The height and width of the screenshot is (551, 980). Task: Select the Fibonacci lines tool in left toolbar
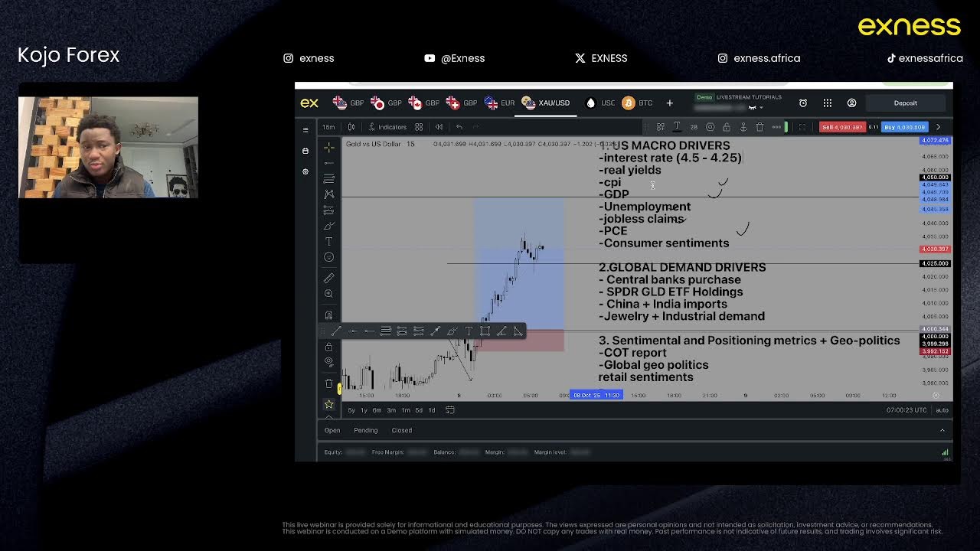tap(329, 178)
